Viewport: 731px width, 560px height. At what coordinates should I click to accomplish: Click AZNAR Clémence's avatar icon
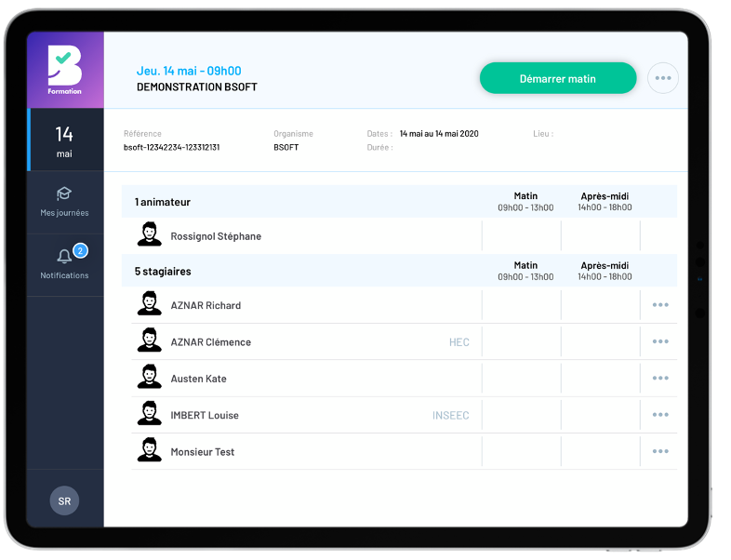149,340
